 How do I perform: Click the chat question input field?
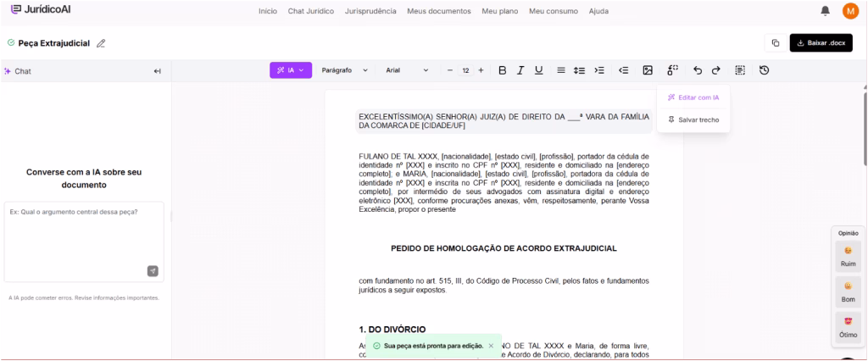click(x=84, y=242)
